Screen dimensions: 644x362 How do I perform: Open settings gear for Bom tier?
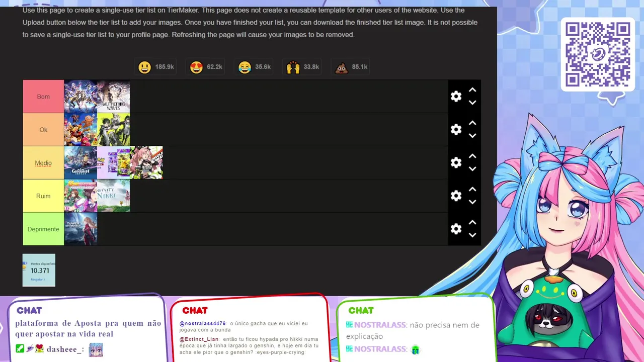coord(456,97)
